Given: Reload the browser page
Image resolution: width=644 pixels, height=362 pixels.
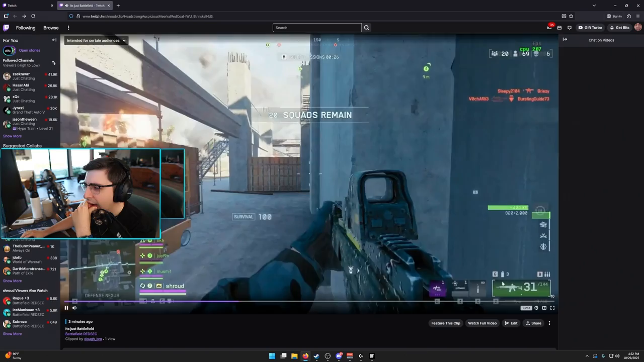Looking at the screenshot, I should point(33,16).
